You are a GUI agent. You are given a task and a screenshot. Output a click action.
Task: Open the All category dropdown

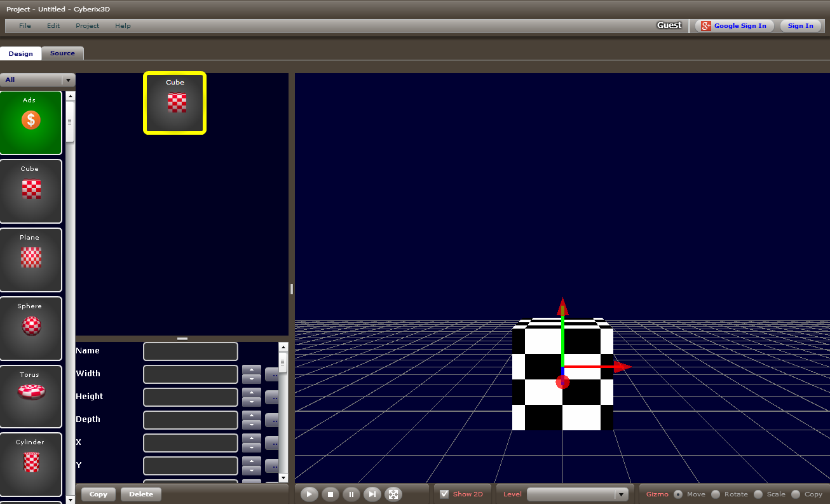coord(37,80)
